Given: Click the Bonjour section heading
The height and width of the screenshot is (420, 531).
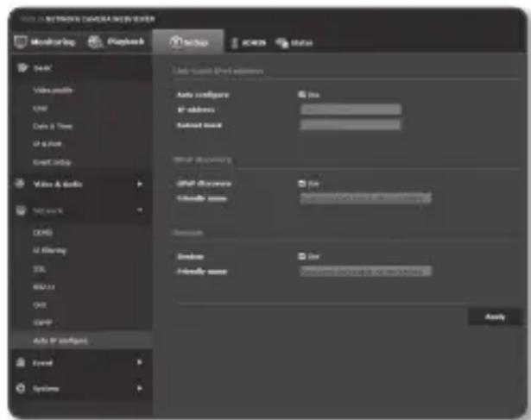Looking at the screenshot, I should coord(188,233).
